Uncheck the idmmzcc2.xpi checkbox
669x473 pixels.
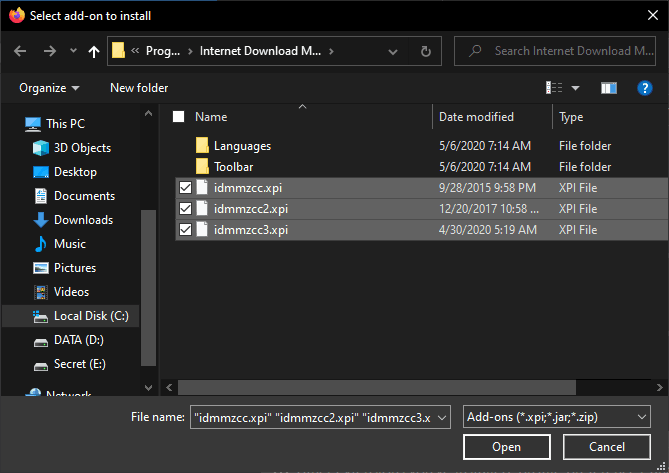pos(185,209)
